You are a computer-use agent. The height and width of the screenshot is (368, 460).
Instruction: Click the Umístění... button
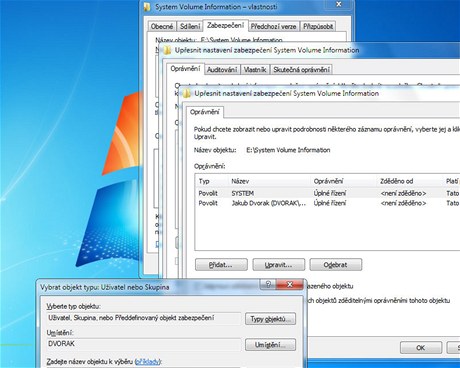(x=270, y=345)
